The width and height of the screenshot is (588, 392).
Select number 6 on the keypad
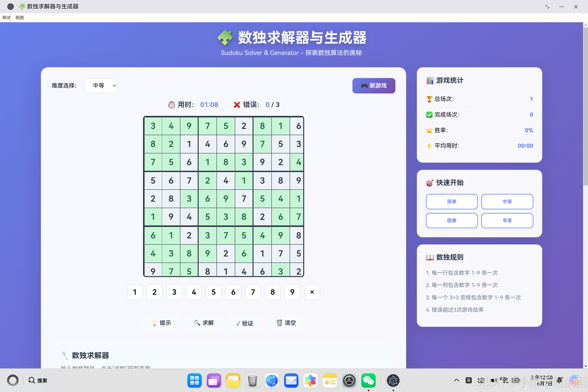(x=233, y=292)
